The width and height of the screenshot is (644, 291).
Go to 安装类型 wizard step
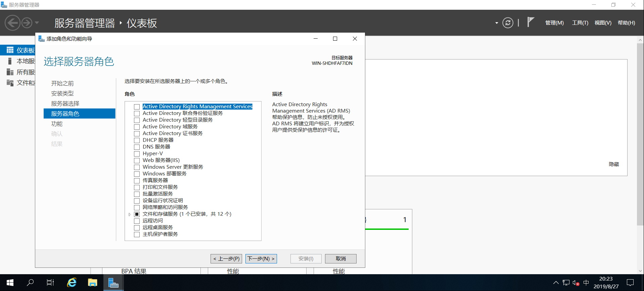click(62, 93)
